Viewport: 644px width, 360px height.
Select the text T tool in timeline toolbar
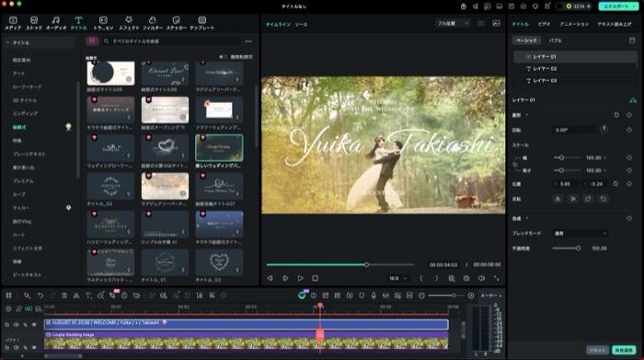click(88, 296)
